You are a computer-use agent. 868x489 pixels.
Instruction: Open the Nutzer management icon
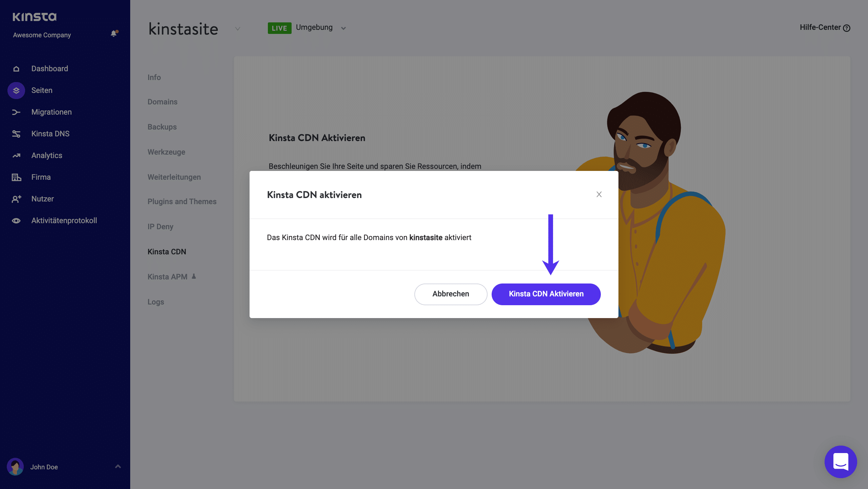16,199
